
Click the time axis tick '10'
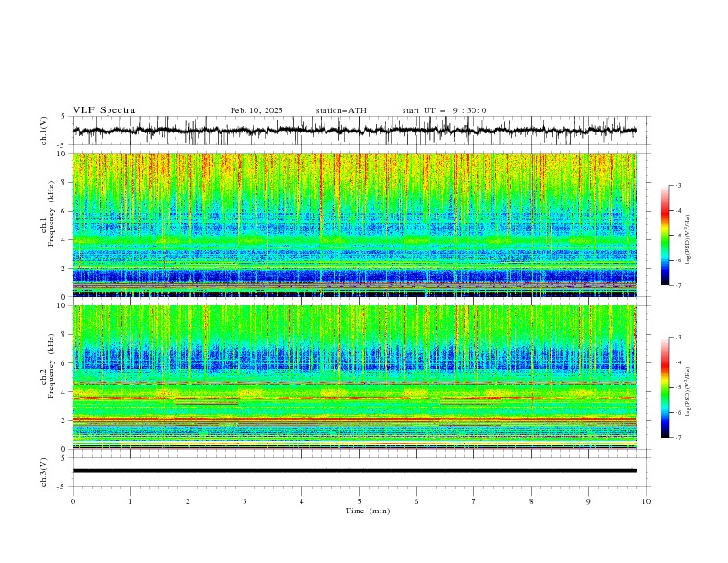pyautogui.click(x=646, y=501)
